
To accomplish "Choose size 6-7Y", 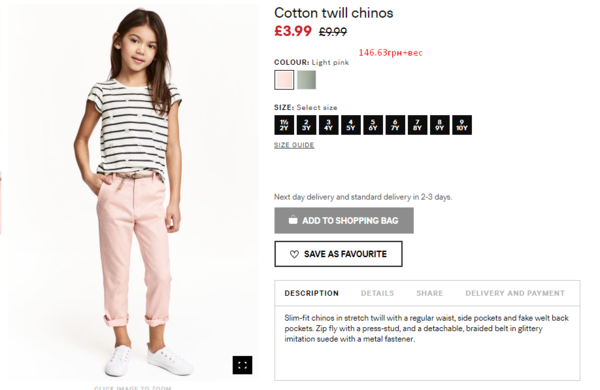I will tap(395, 125).
